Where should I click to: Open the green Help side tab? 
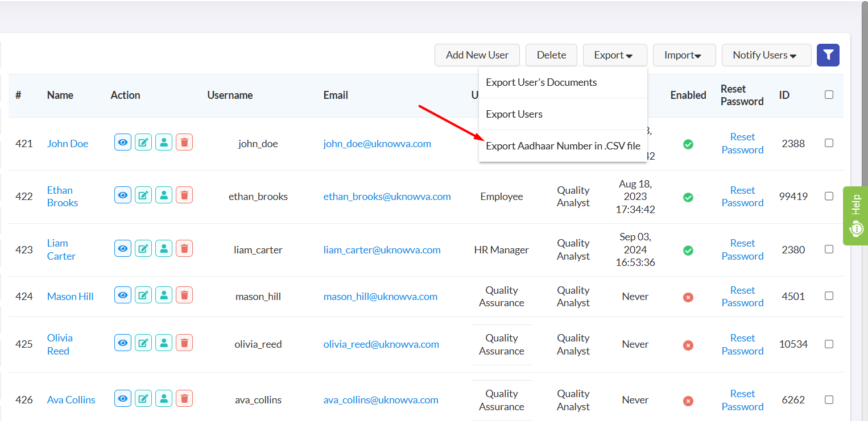(855, 216)
